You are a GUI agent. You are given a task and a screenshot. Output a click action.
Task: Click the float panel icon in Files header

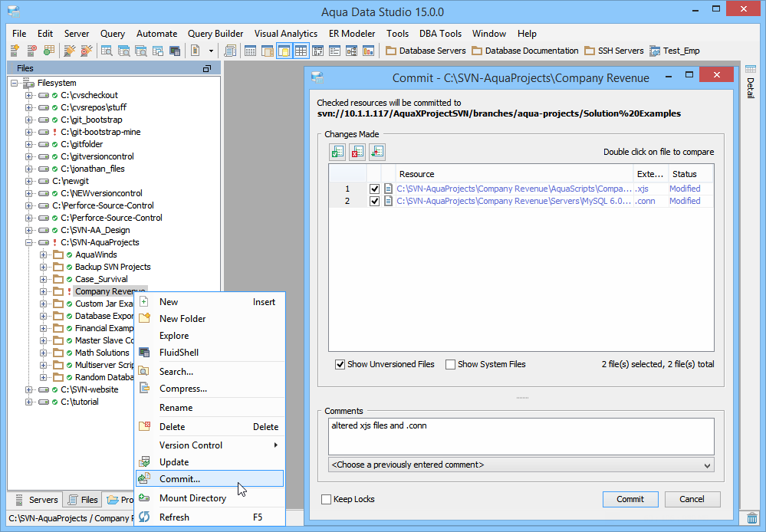[207, 68]
